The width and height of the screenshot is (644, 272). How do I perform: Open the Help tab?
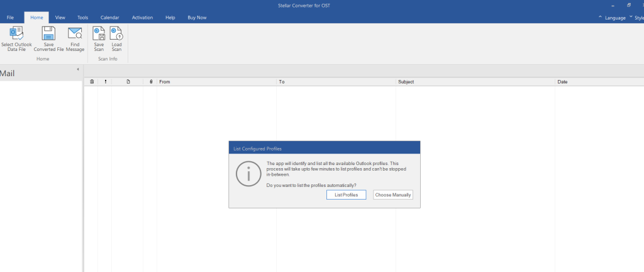pos(170,18)
